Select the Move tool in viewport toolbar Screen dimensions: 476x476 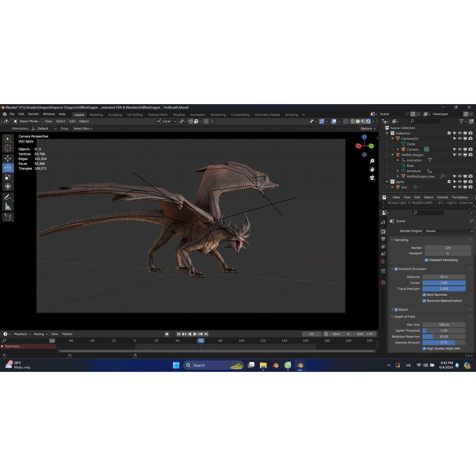point(8,159)
